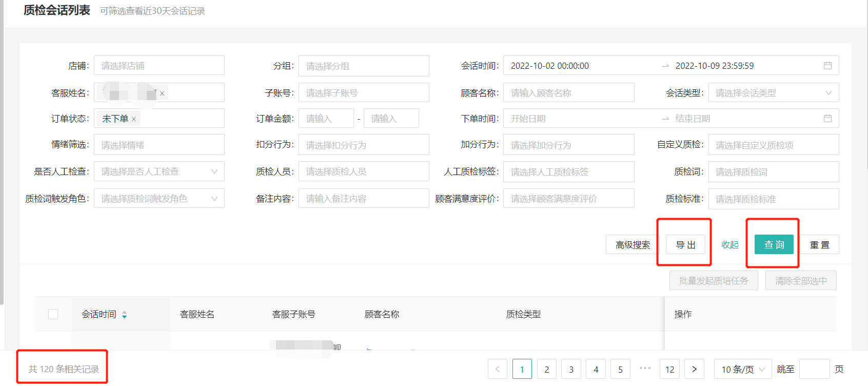
Task: Go to page 2
Action: [x=547, y=369]
